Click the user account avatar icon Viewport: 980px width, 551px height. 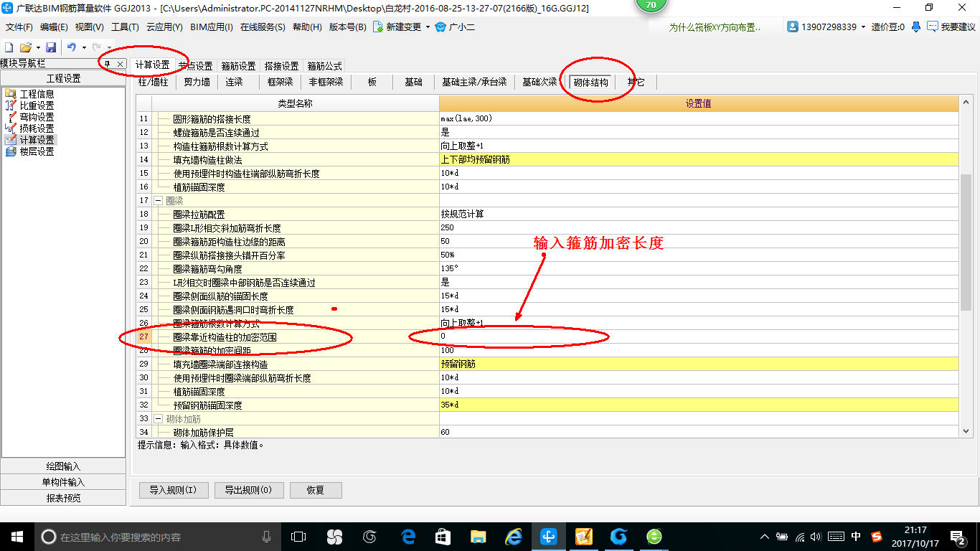(793, 27)
